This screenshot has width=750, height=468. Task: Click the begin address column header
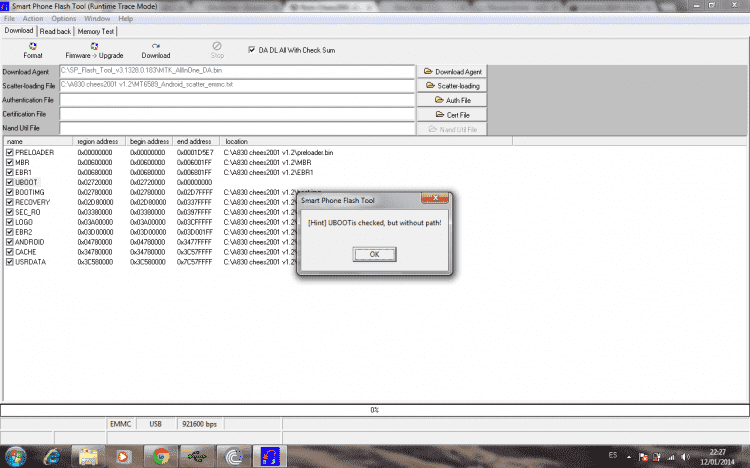pyautogui.click(x=149, y=141)
